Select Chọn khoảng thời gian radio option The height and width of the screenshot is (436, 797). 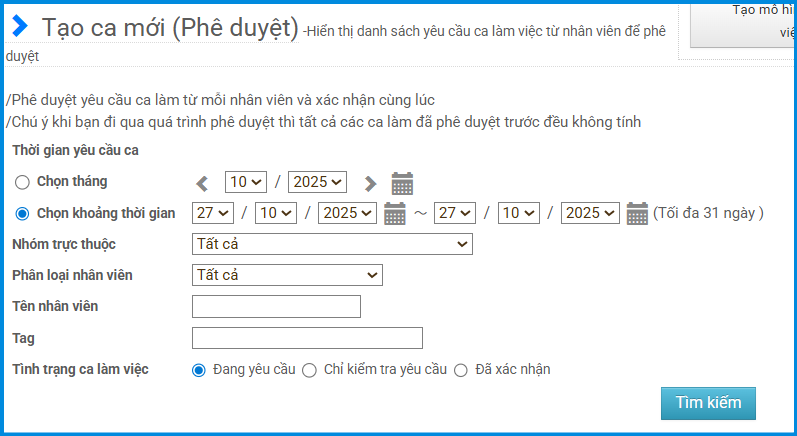click(22, 213)
